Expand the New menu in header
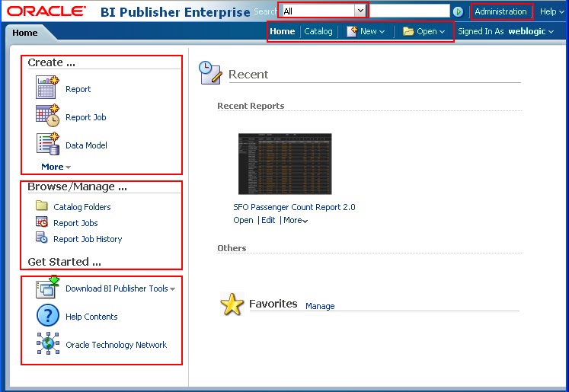569x392 pixels. [x=382, y=32]
